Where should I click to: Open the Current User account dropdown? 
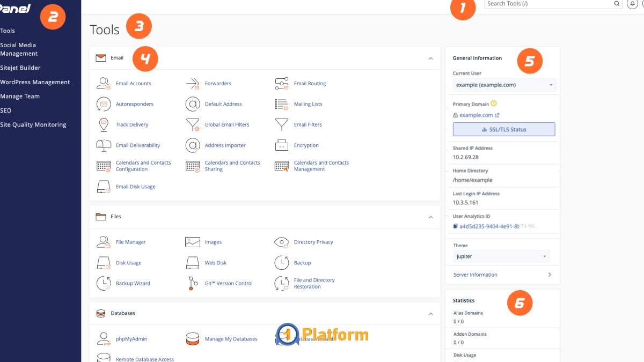coord(503,85)
